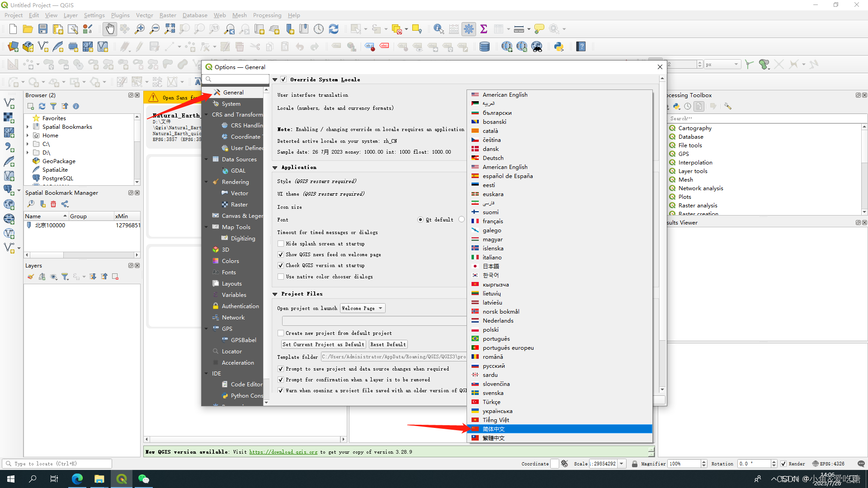The image size is (868, 488).
Task: Click the Help question mark icon
Action: [x=581, y=47]
